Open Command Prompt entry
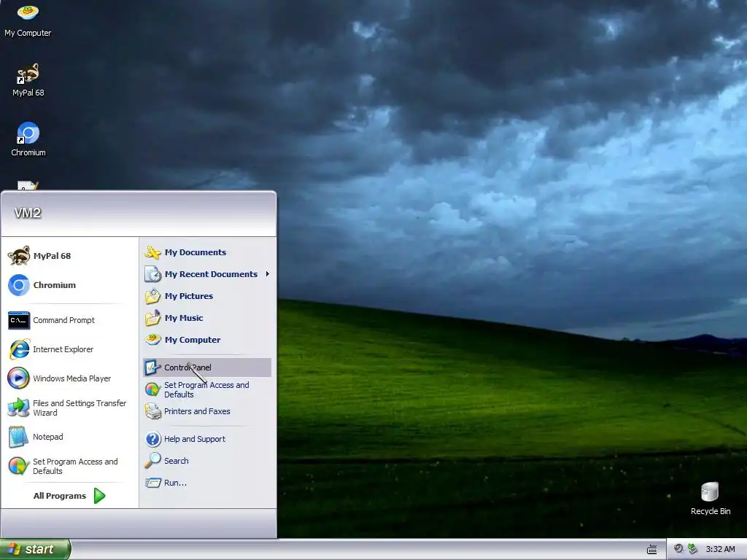This screenshot has height=560, width=747. 69,321
